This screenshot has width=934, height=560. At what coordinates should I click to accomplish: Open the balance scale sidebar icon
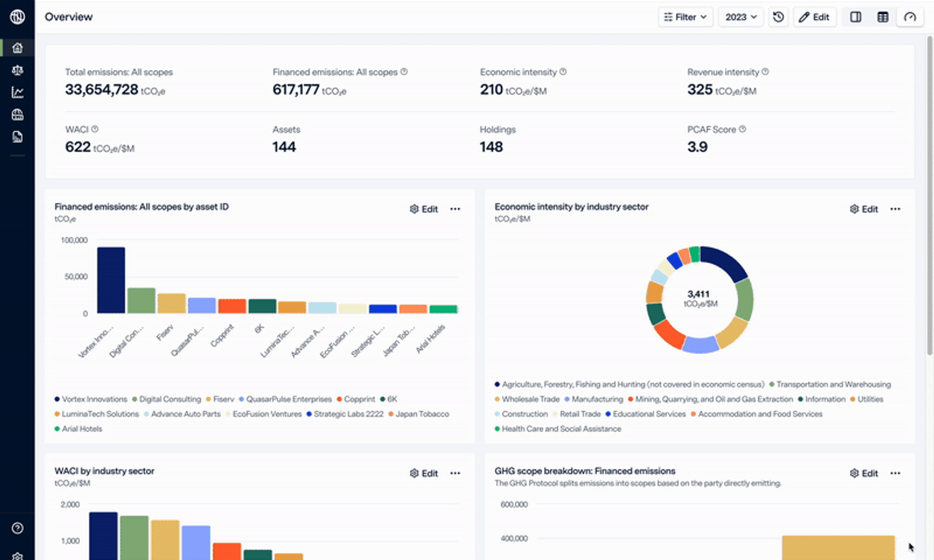(x=18, y=70)
